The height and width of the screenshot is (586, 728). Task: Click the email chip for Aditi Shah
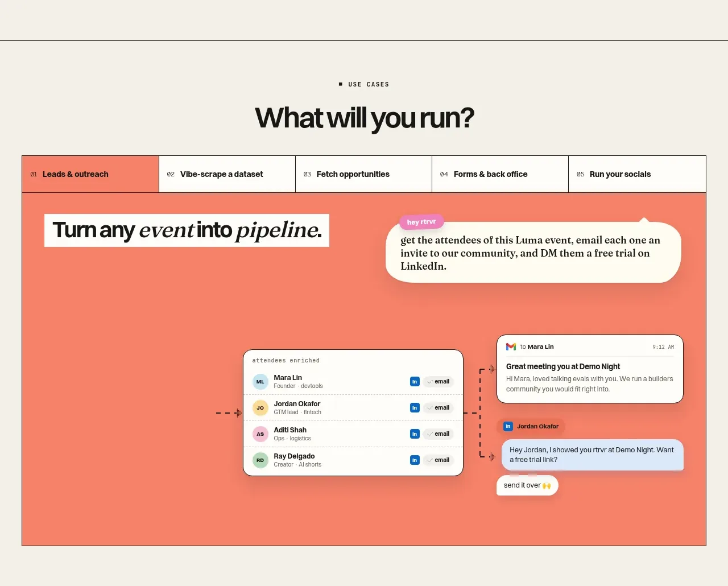point(438,434)
